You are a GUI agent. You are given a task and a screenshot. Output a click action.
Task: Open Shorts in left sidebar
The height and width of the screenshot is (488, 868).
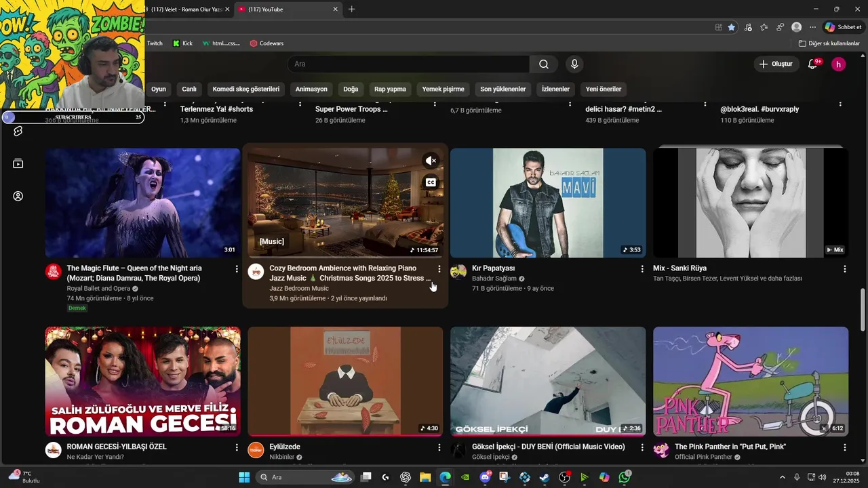tap(18, 131)
